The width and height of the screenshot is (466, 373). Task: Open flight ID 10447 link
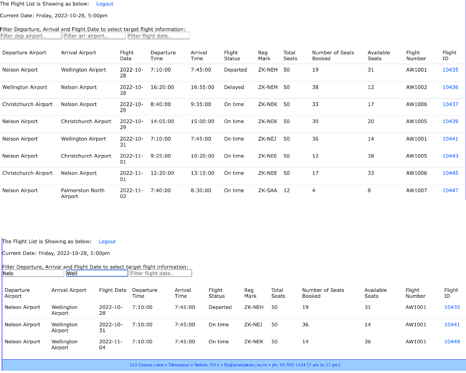(x=450, y=190)
